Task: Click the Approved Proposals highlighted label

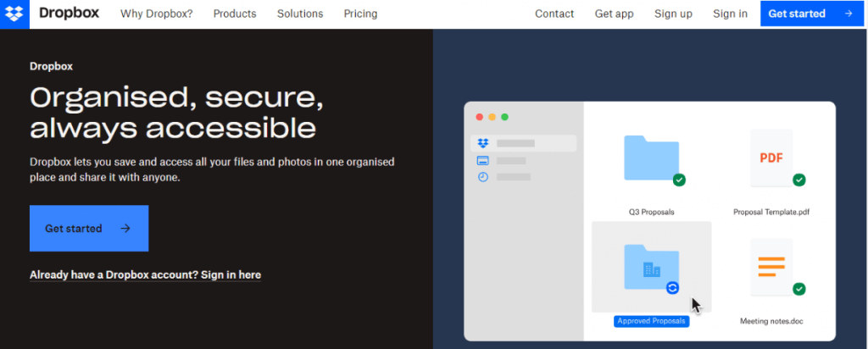Action: tap(652, 321)
